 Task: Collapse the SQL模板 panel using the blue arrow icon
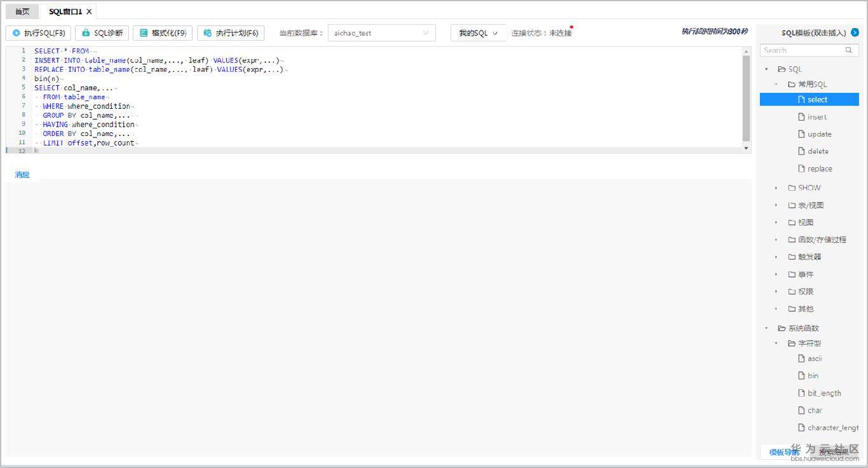tap(855, 32)
